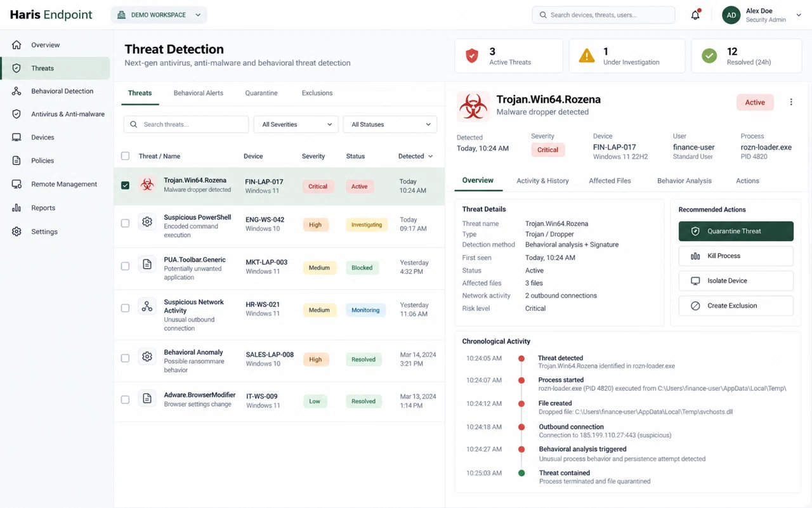
Task: Click the Policies document icon
Action: [x=16, y=160]
